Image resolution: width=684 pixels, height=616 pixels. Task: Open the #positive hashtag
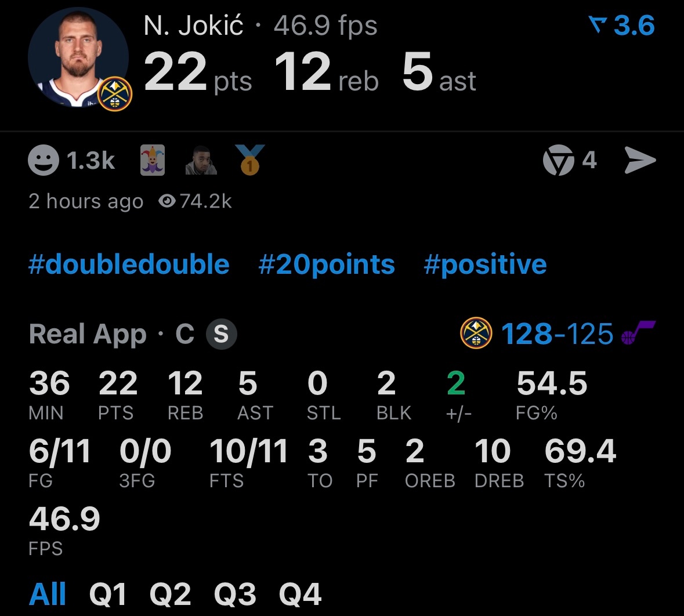[x=485, y=264]
